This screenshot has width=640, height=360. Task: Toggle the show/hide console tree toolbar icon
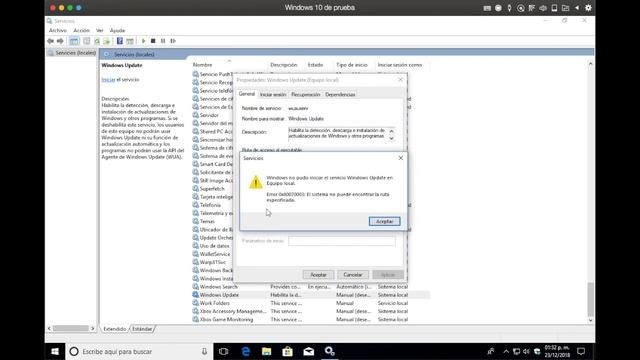point(74,41)
